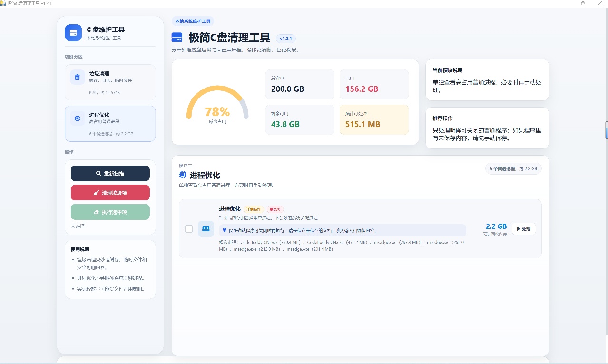Click the 78% disk usage gauge

coord(217,106)
